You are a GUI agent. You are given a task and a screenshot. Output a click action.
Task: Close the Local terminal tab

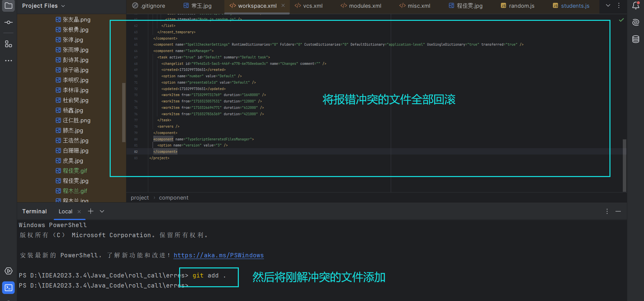pos(79,212)
